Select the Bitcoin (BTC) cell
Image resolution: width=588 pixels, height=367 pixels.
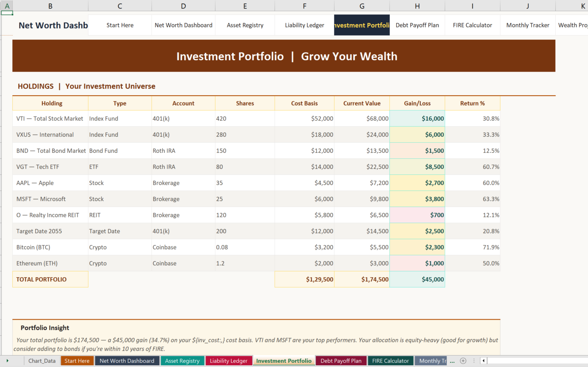[50, 247]
